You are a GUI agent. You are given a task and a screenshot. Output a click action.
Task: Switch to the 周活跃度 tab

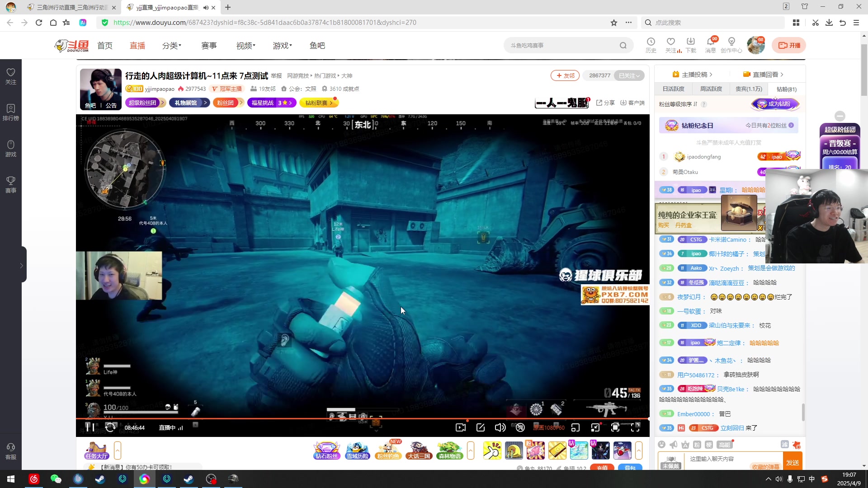(711, 89)
